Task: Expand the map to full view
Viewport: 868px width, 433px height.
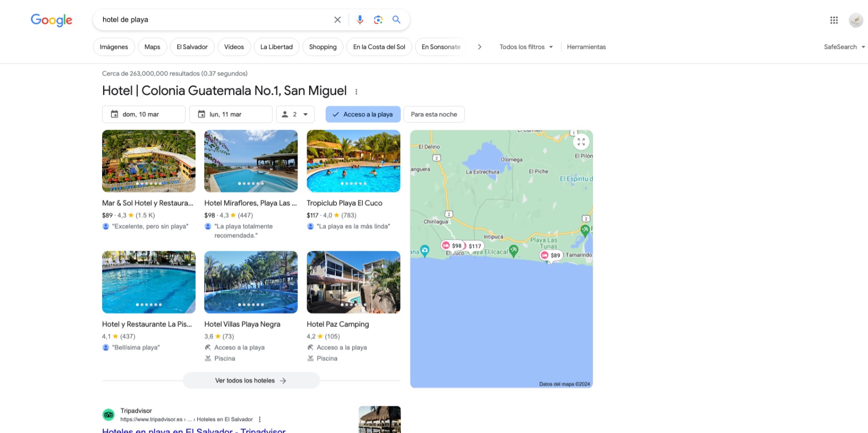Action: coord(581,142)
